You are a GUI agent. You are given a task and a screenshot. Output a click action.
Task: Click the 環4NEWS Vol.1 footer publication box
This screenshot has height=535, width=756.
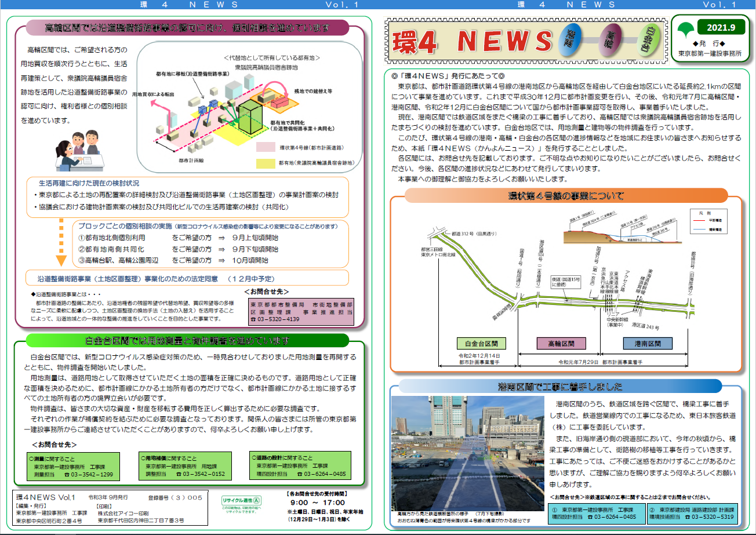click(110, 508)
